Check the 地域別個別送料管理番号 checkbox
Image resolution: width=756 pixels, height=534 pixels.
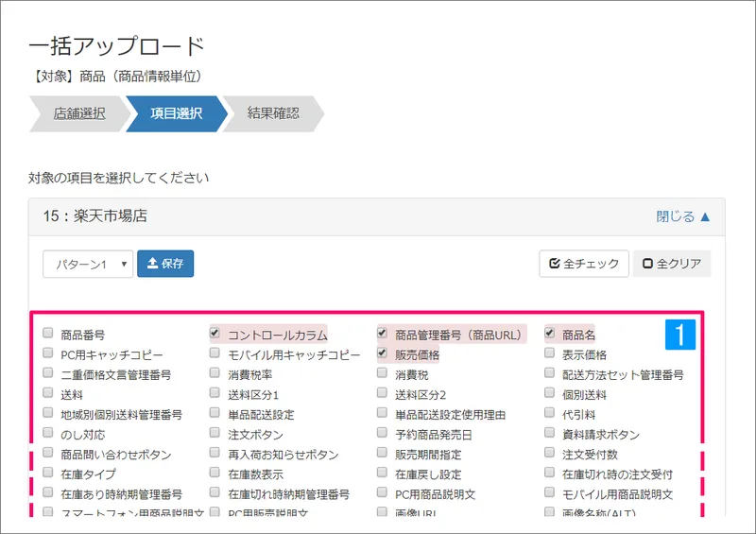(48, 412)
